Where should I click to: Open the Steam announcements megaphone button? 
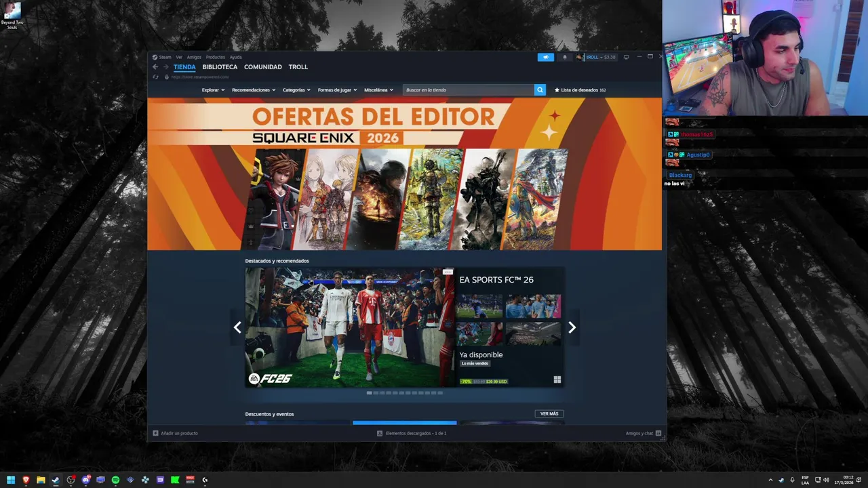(546, 57)
